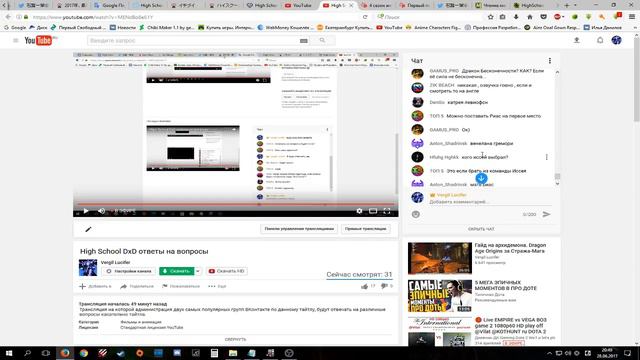
Task: Open the Vergil Lucifer channel name link
Action: tap(116, 262)
